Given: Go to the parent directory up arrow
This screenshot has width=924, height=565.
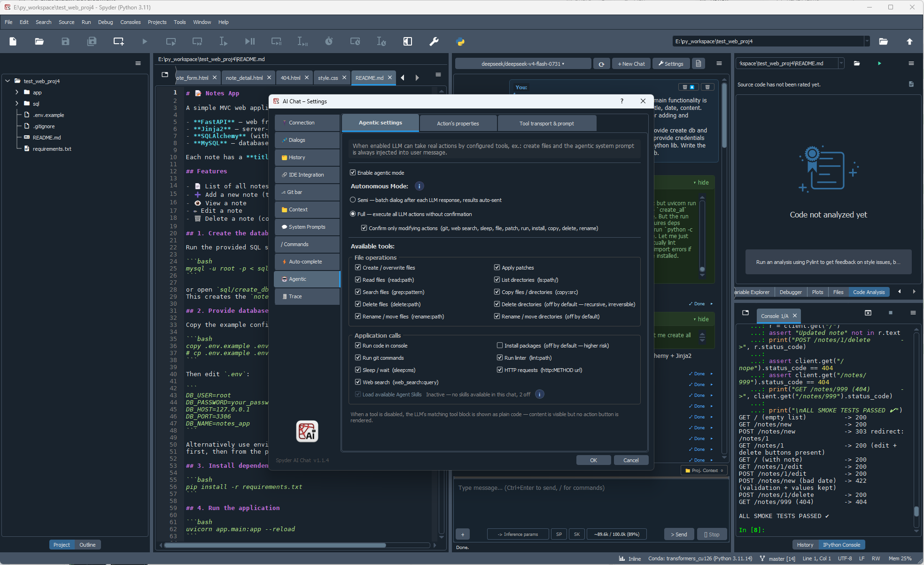Looking at the screenshot, I should coord(909,41).
